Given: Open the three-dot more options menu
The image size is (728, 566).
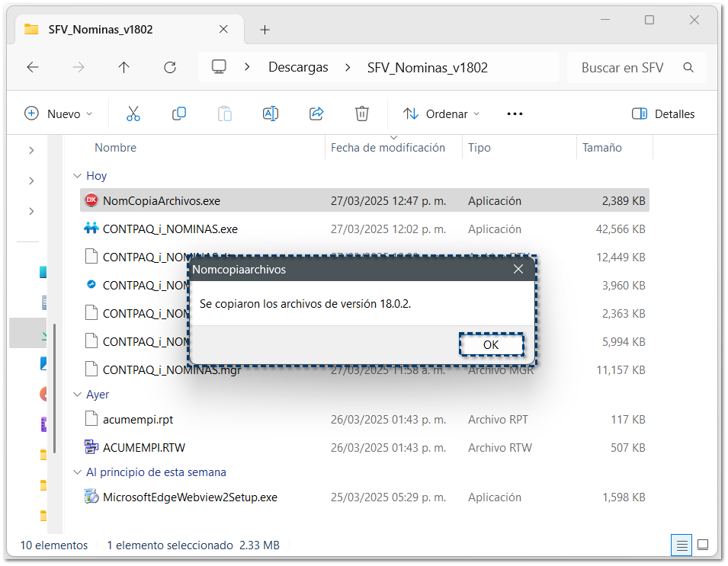Looking at the screenshot, I should [x=515, y=114].
